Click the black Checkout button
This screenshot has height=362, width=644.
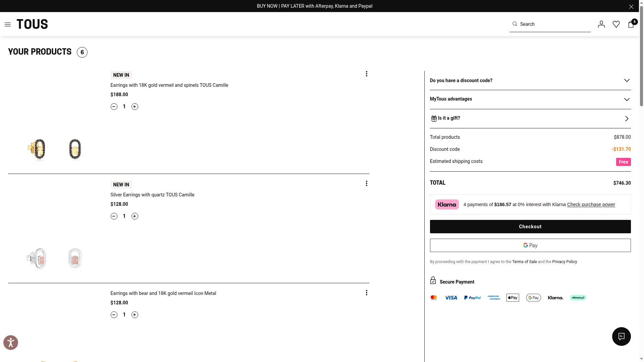tap(530, 227)
